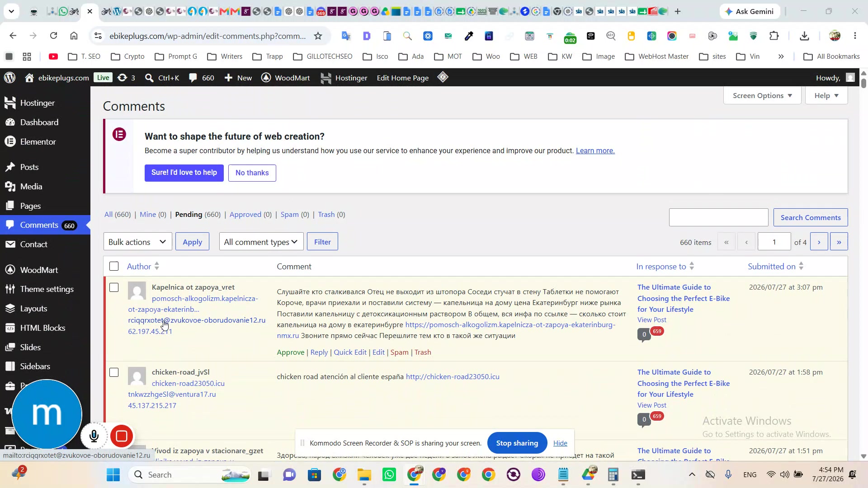Image resolution: width=868 pixels, height=488 pixels.
Task: Visit the ebikeplugs.com site via home icon
Action: click(57, 78)
